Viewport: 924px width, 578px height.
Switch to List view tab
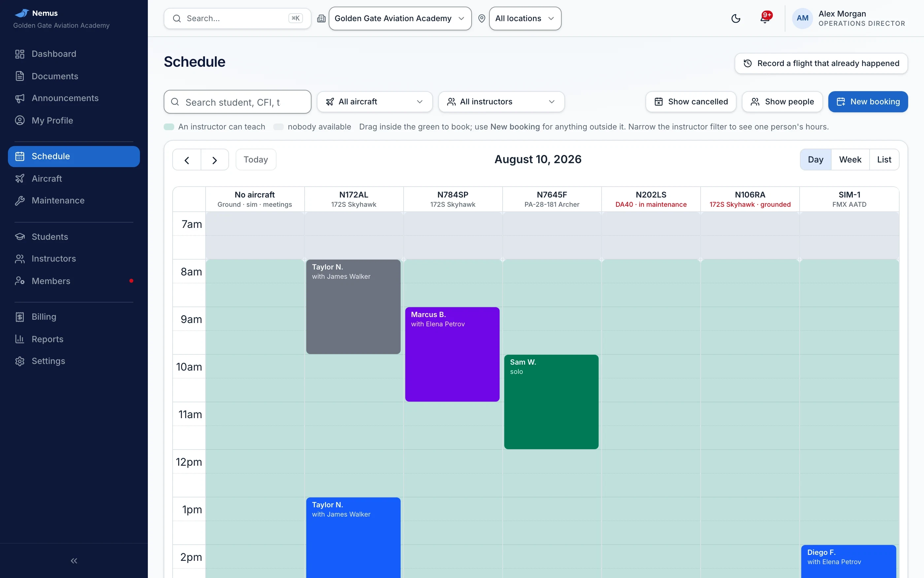tap(884, 160)
